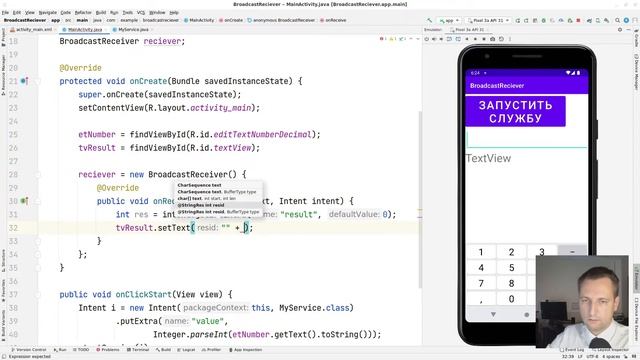Hide the emulator tool window

coord(629,30)
